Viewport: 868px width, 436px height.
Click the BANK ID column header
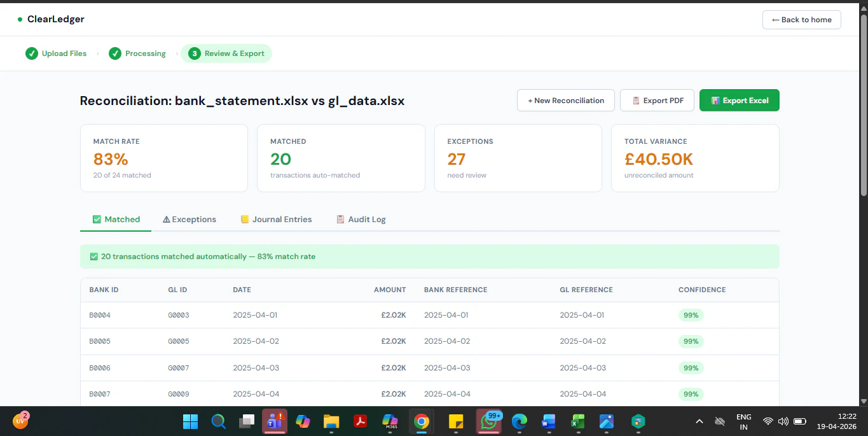tap(104, 290)
